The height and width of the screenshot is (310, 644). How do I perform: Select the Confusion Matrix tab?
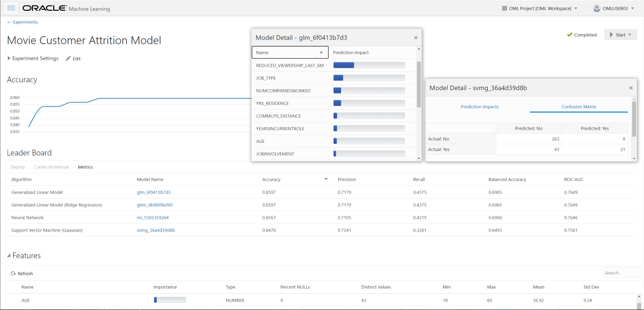tap(579, 107)
